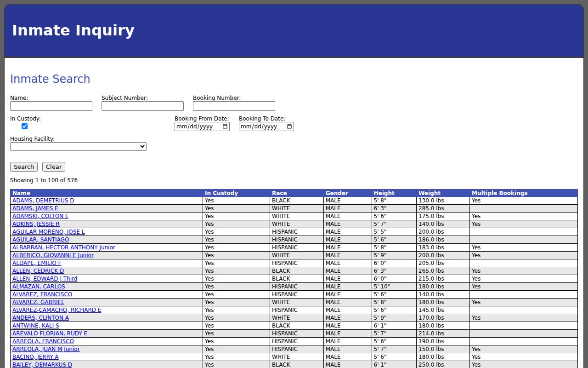The height and width of the screenshot is (368, 588).
Task: Open calendar picker for Booking To Date
Action: click(x=289, y=126)
